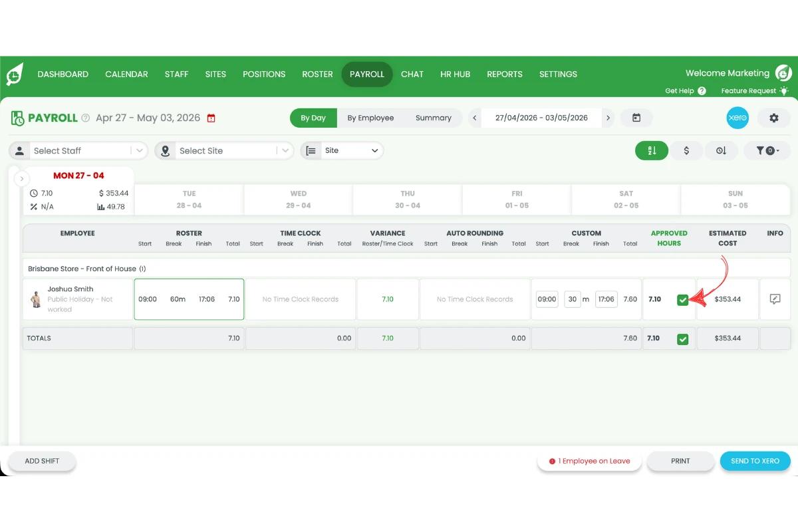Click the custom finish time 17:06 field
This screenshot has height=532, width=798.
(x=606, y=299)
